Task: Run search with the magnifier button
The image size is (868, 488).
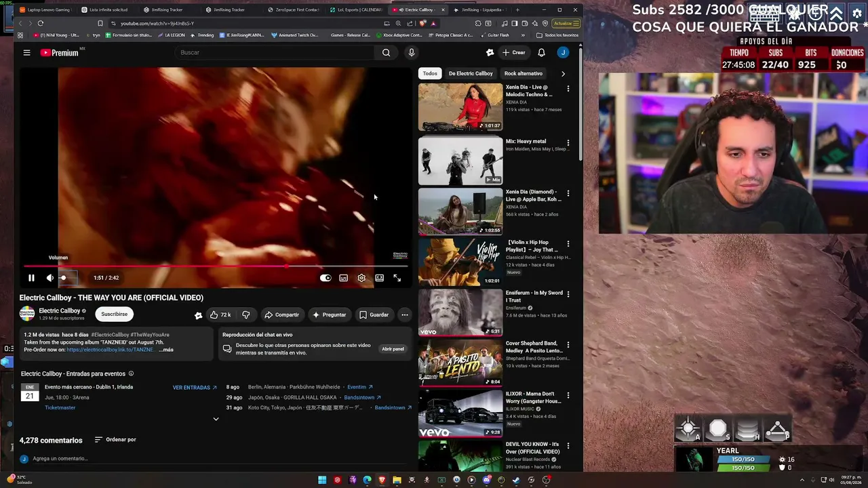Action: [386, 52]
